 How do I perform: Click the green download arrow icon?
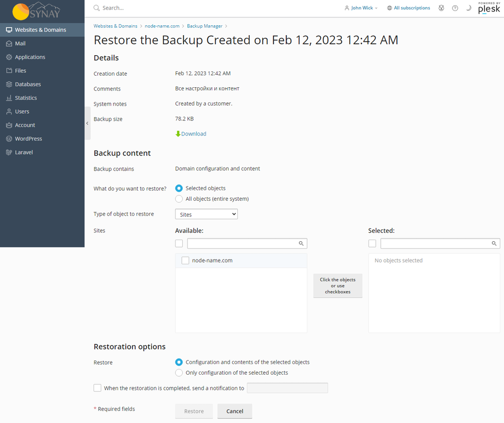pos(178,134)
